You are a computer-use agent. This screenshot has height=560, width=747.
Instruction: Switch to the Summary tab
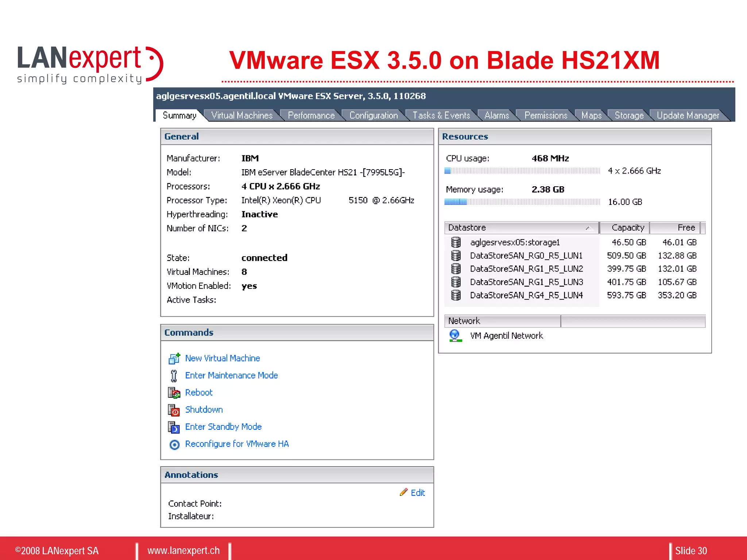click(179, 115)
